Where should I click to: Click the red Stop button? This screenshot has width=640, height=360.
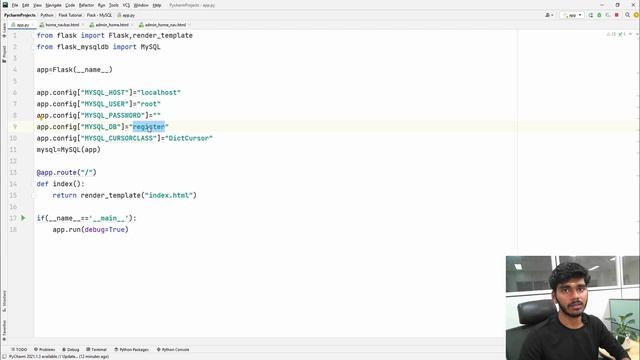coord(617,15)
